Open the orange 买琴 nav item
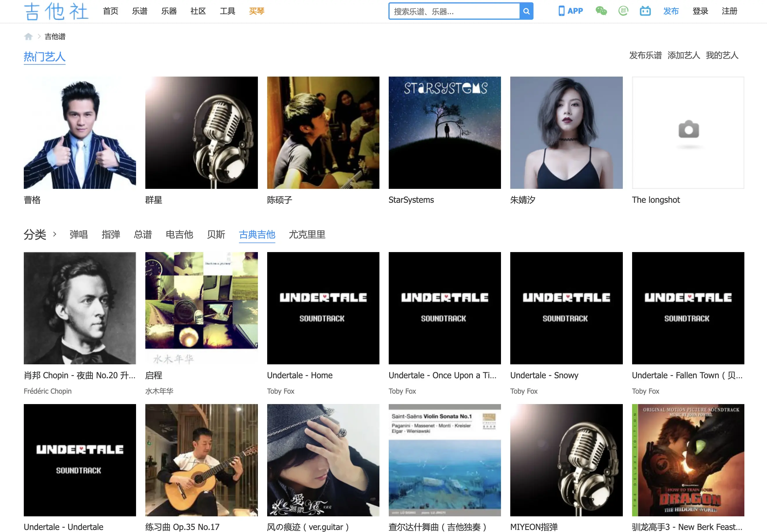Screen dimensions: 767x532 [x=257, y=11]
